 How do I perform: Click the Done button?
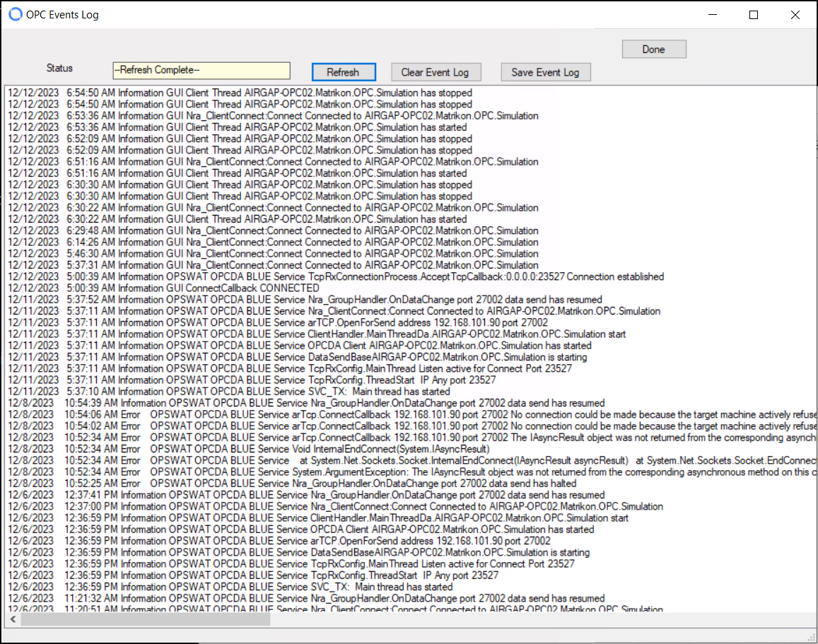pos(654,49)
